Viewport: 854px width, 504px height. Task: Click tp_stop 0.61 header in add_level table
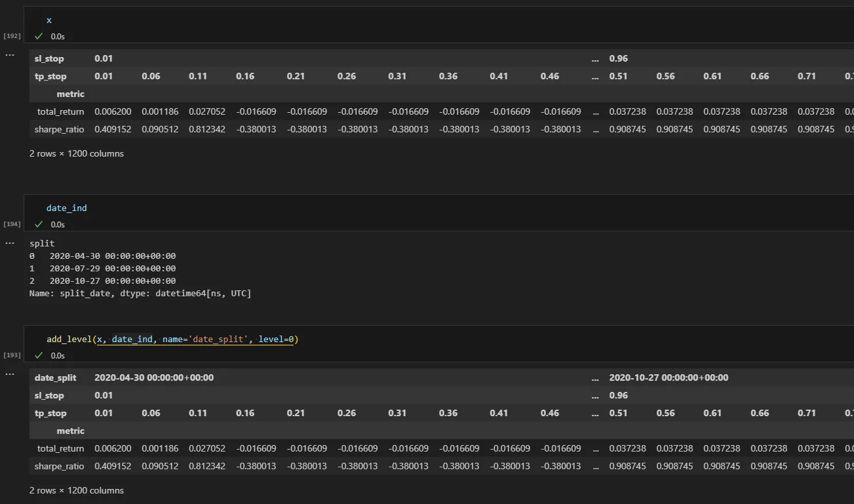(x=712, y=414)
